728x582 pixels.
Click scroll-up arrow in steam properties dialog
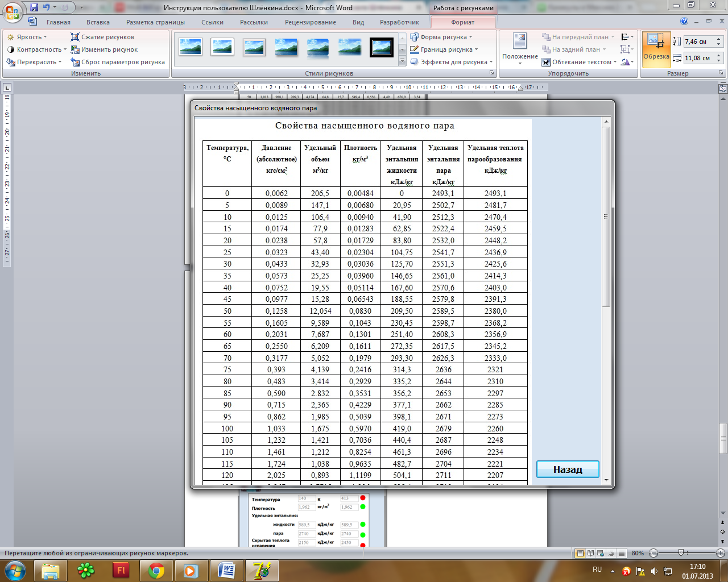tap(606, 122)
